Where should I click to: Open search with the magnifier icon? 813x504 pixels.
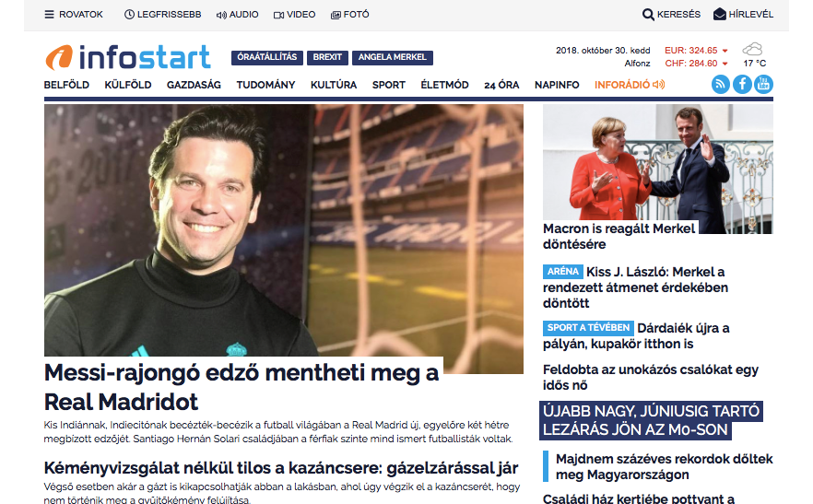[x=648, y=15]
